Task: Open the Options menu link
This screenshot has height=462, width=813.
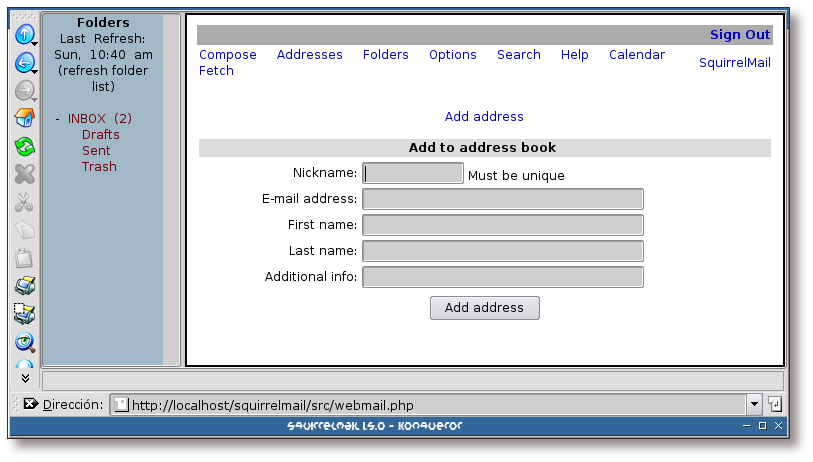Action: click(452, 55)
